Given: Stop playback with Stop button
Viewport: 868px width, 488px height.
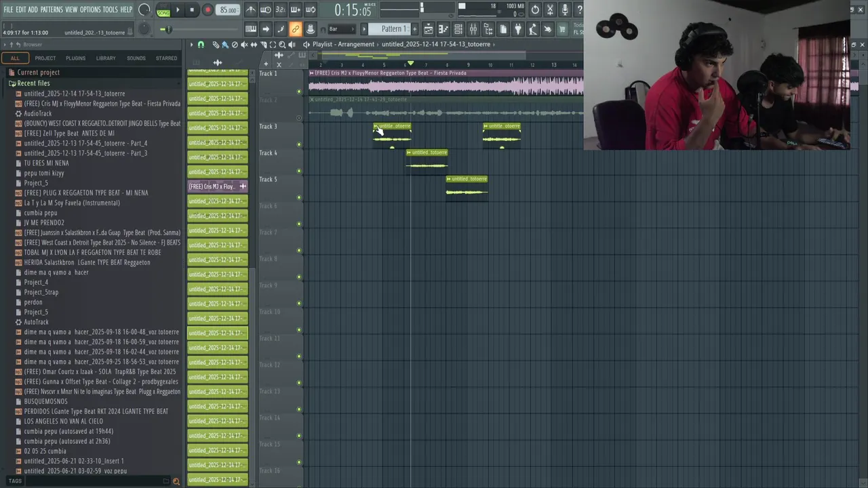Looking at the screenshot, I should [192, 10].
